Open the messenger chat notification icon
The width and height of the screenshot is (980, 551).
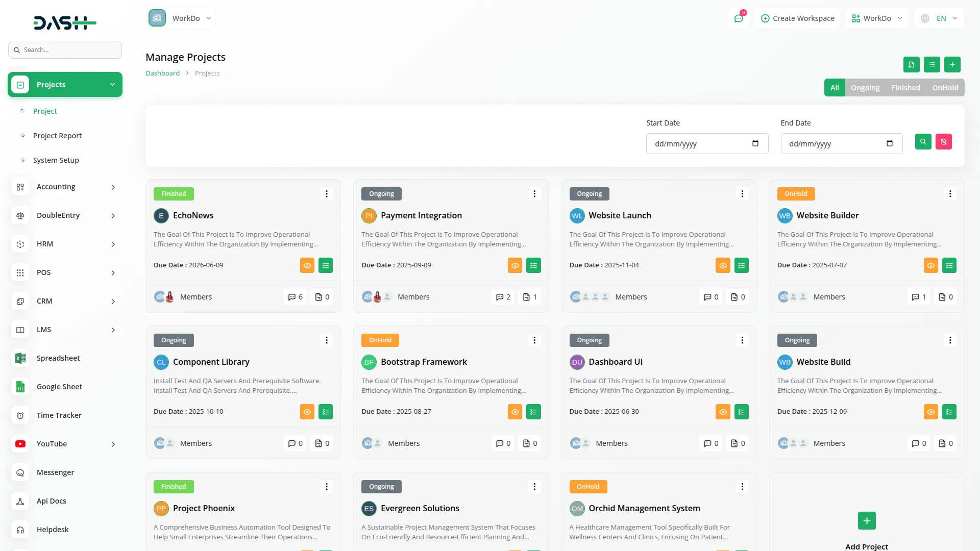pyautogui.click(x=739, y=18)
